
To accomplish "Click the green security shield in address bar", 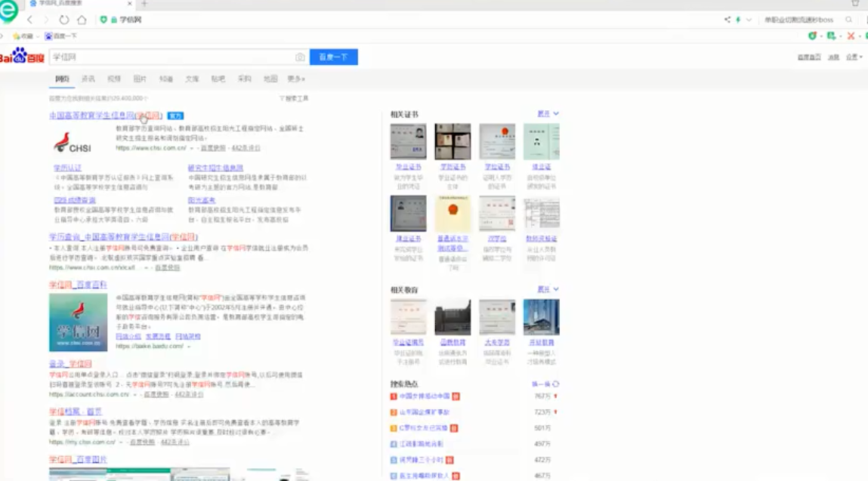I will pyautogui.click(x=103, y=20).
